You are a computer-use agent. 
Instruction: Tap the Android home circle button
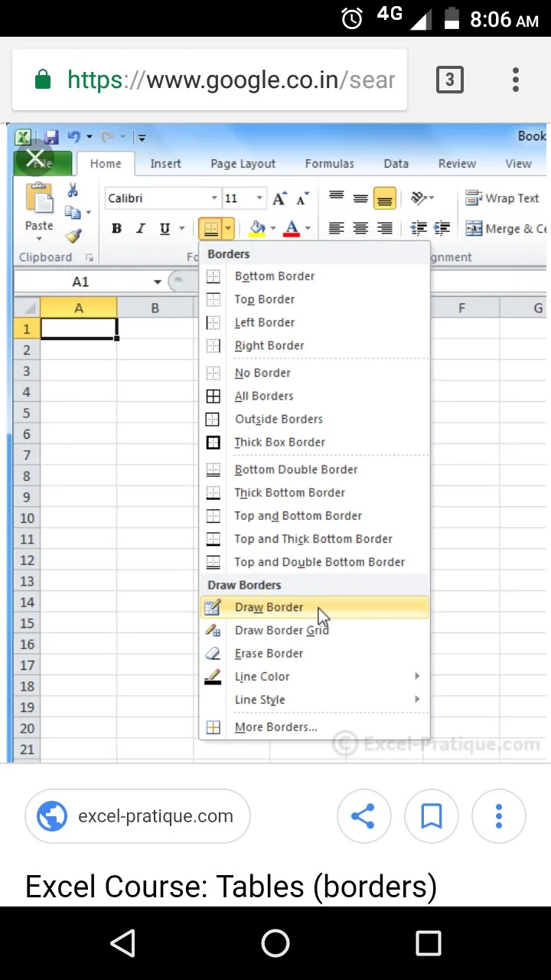275,943
